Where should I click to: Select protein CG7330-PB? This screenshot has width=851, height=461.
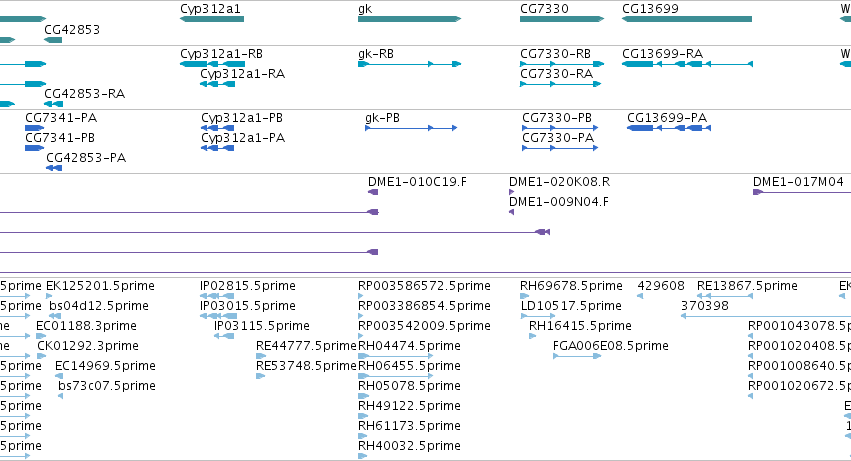pyautogui.click(x=557, y=118)
